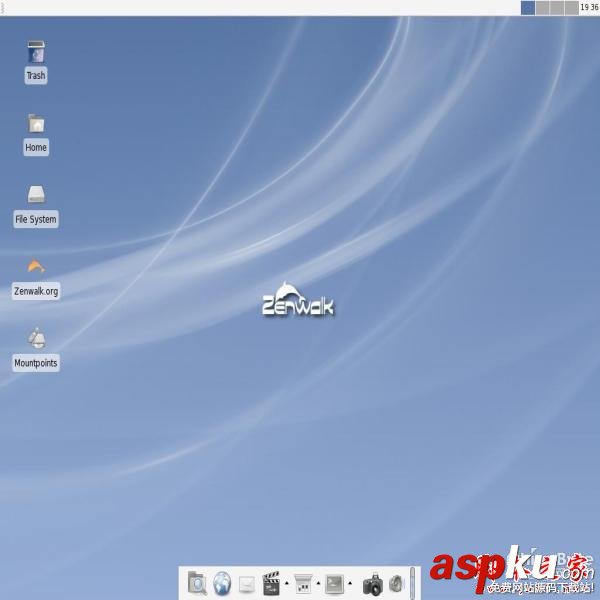Expand the arrow next to the clapperboard launcher
The width and height of the screenshot is (600, 600).
287,583
